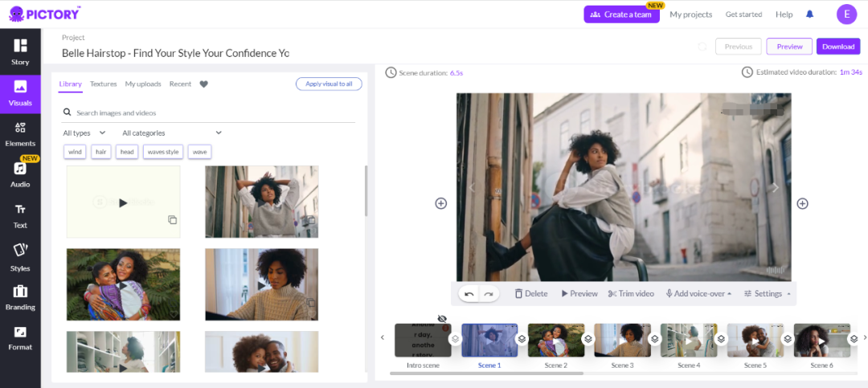Select the 'waves style' keyword tag
Viewport: 868px width, 388px height.
click(x=163, y=152)
